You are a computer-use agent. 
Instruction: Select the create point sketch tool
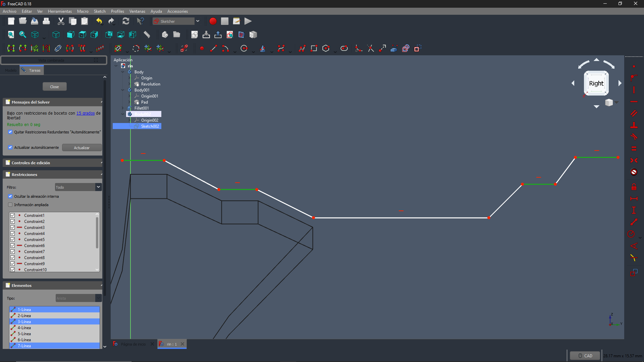(x=202, y=49)
